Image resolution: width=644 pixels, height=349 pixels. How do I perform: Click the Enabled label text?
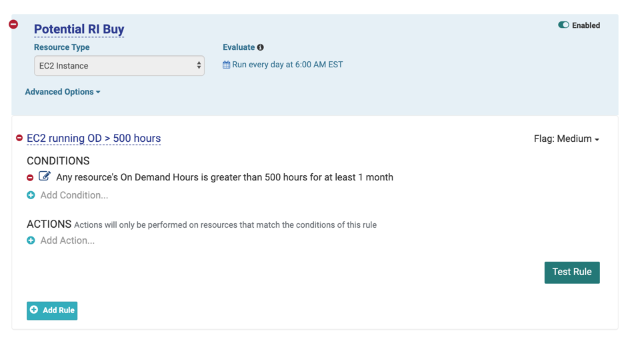coord(586,25)
